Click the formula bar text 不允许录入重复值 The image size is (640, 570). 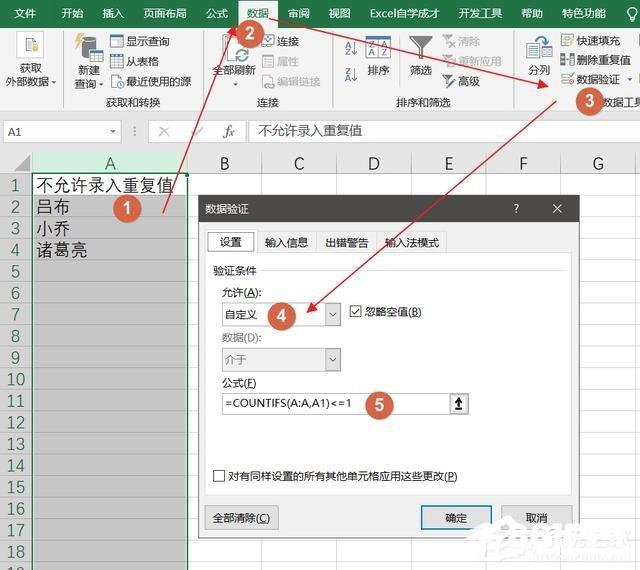[310, 131]
